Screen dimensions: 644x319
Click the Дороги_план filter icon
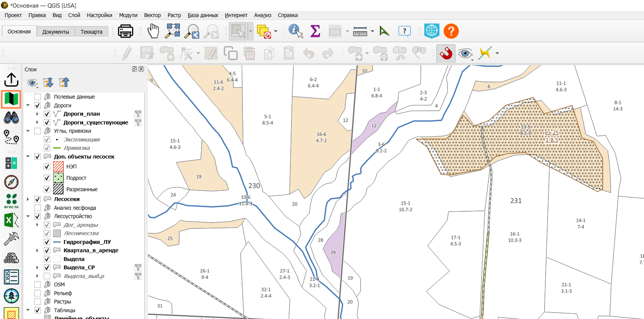138,114
